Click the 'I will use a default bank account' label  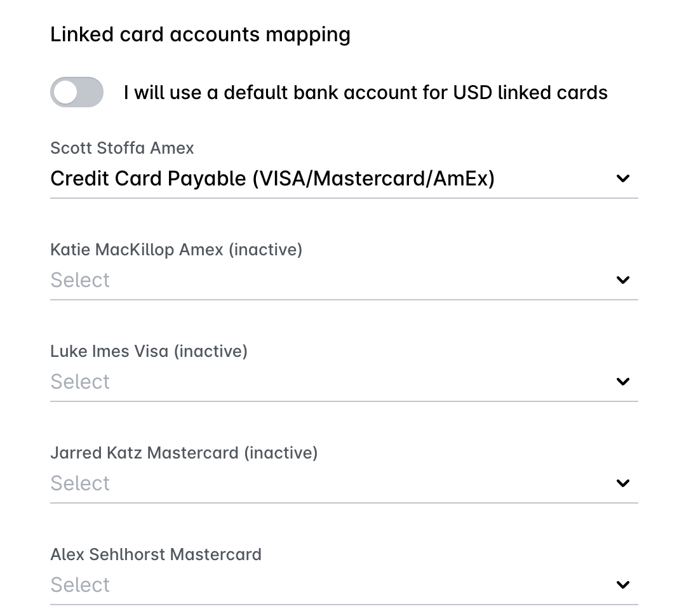(x=365, y=92)
